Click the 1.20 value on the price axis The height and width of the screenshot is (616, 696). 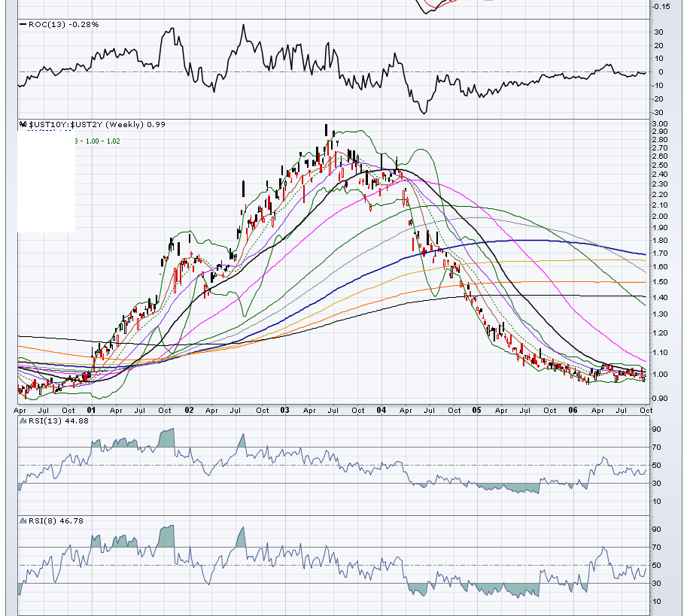660,333
